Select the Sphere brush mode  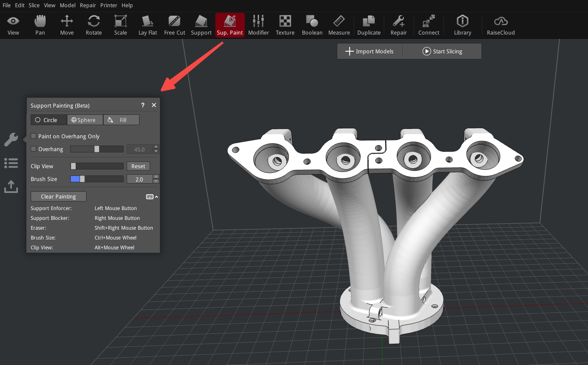85,120
